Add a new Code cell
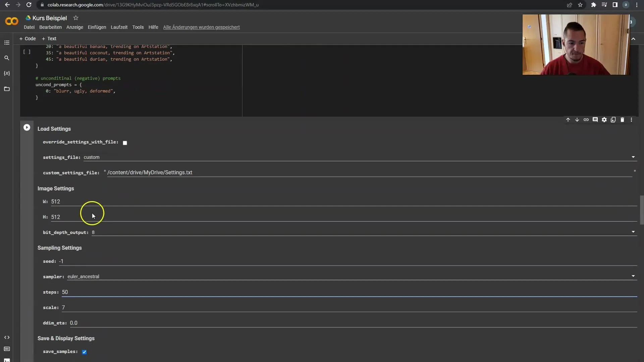This screenshot has width=644, height=362. tap(28, 39)
